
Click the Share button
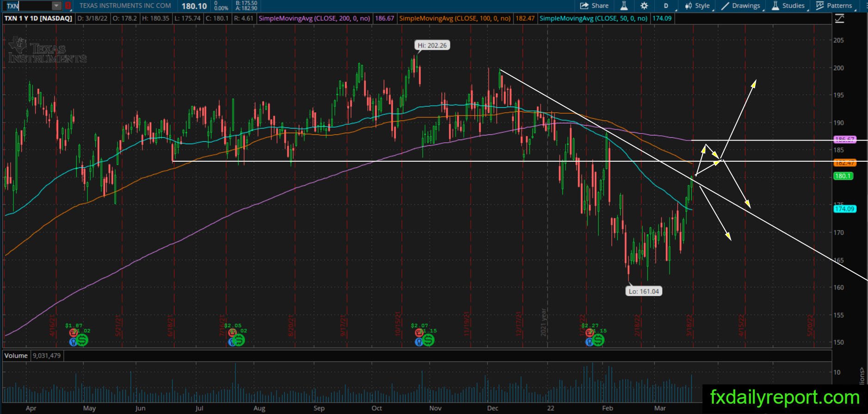595,6
